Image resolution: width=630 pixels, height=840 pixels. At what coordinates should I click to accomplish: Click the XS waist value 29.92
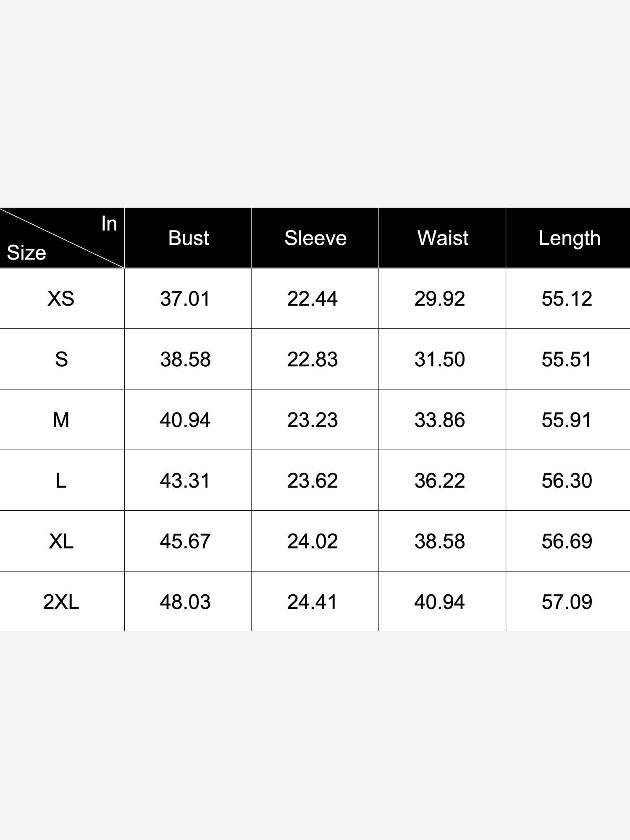pos(439,299)
